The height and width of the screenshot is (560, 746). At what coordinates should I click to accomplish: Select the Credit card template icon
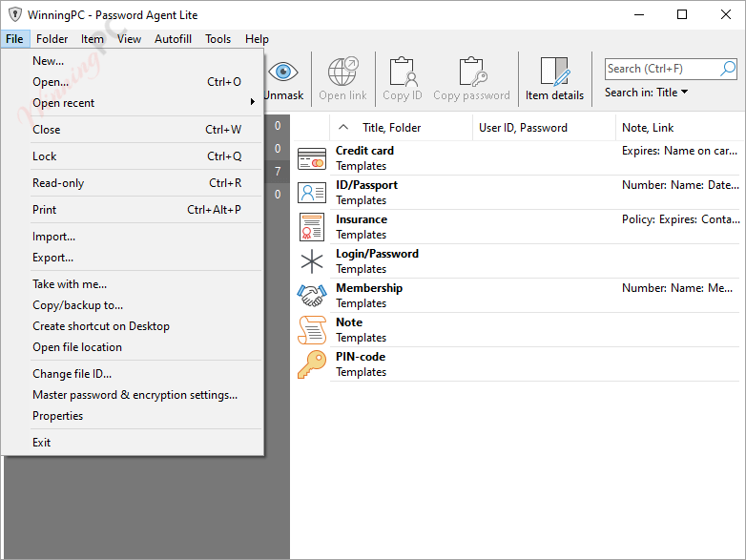click(312, 158)
